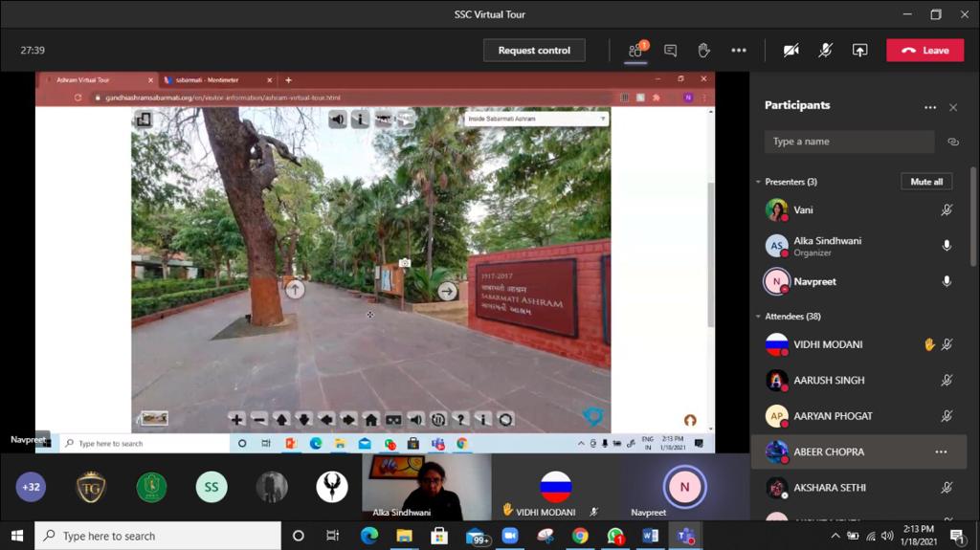Screen dimensions: 980x550
Task: Click Mute all in Participants panel
Action: tap(926, 181)
